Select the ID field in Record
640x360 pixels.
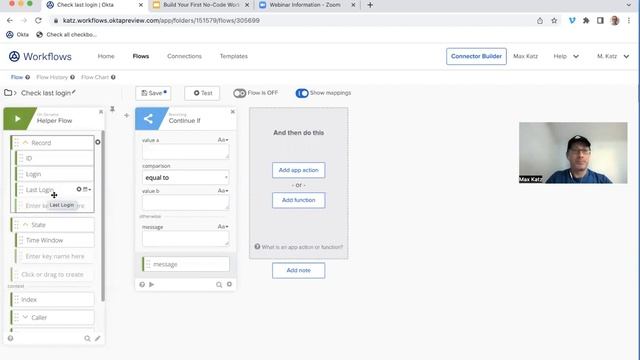coord(55,158)
